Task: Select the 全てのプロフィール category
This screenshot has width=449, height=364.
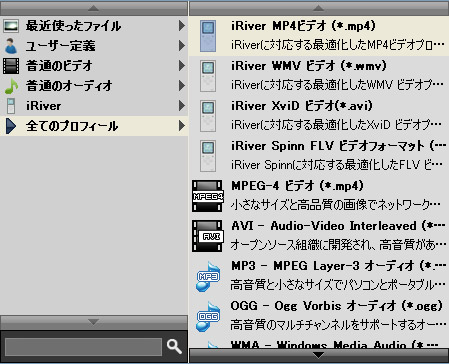Action: coord(94,126)
